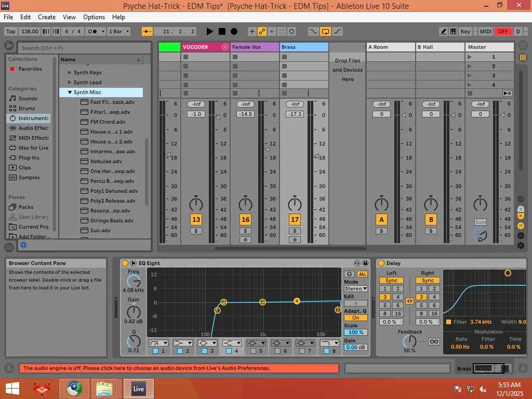
Task: Open the View menu
Action: [69, 17]
